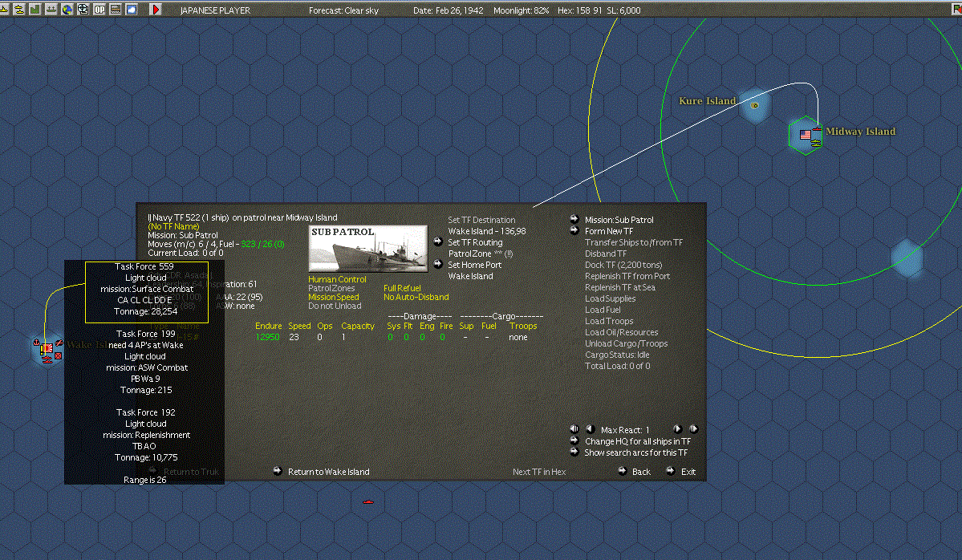Click arrow icon next to Mission: Sub Patrol
Screen dimensions: 962x560
(574, 219)
